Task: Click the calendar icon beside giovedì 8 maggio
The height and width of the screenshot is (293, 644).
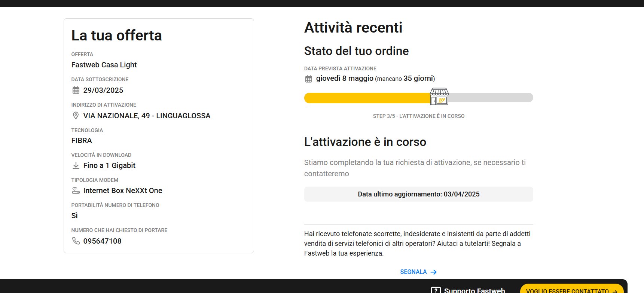Action: (x=309, y=79)
